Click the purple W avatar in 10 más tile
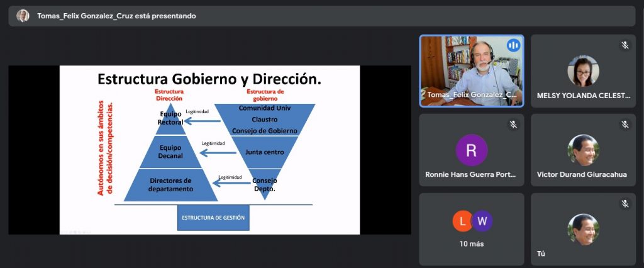 482,221
